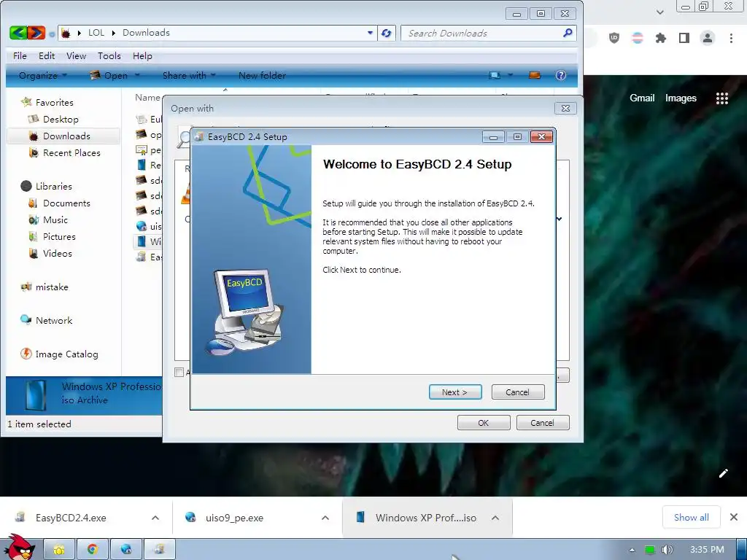This screenshot has height=560, width=747.
Task: Click the Images link
Action: pos(681,98)
